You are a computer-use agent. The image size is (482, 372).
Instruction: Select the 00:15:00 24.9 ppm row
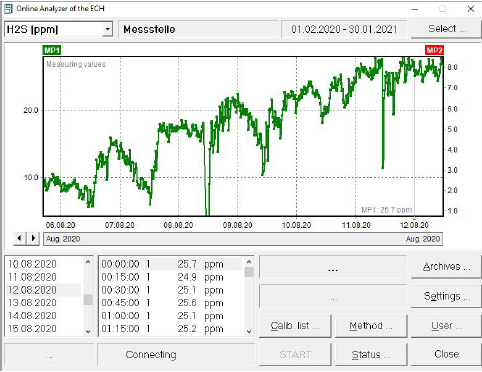[171, 277]
